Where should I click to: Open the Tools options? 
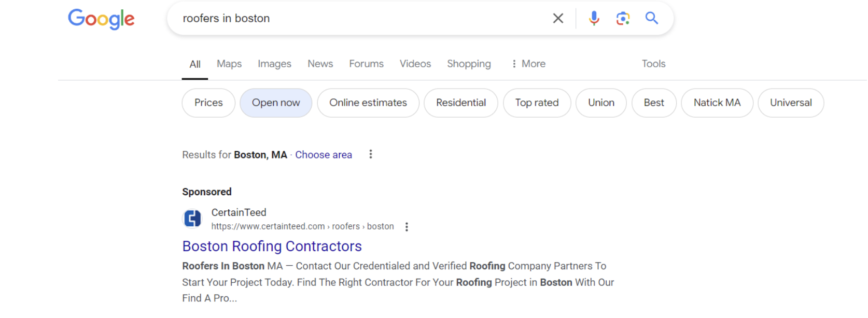(653, 64)
